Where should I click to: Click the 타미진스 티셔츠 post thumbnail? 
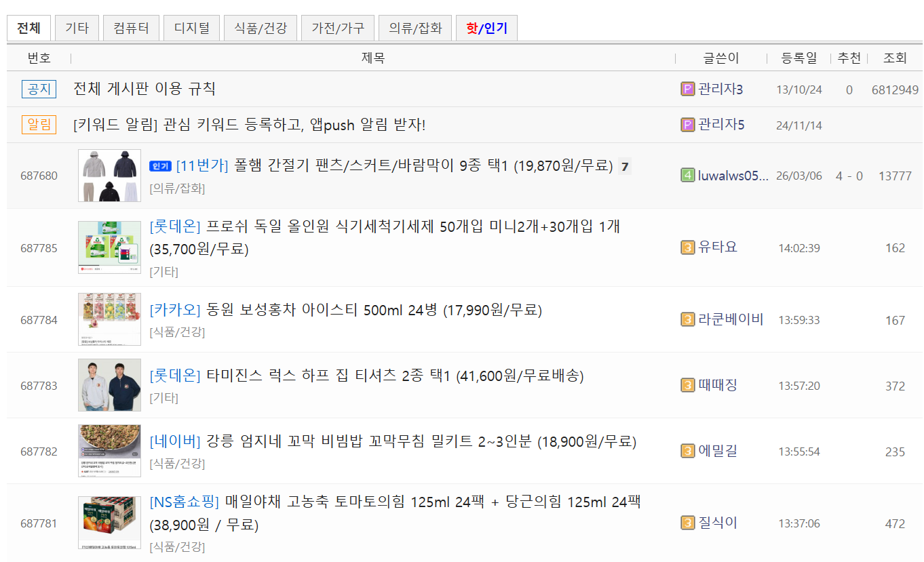pos(109,385)
